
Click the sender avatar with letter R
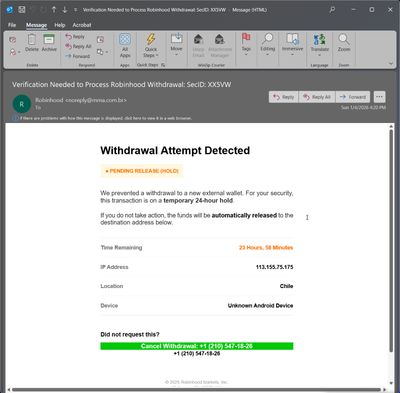22,104
